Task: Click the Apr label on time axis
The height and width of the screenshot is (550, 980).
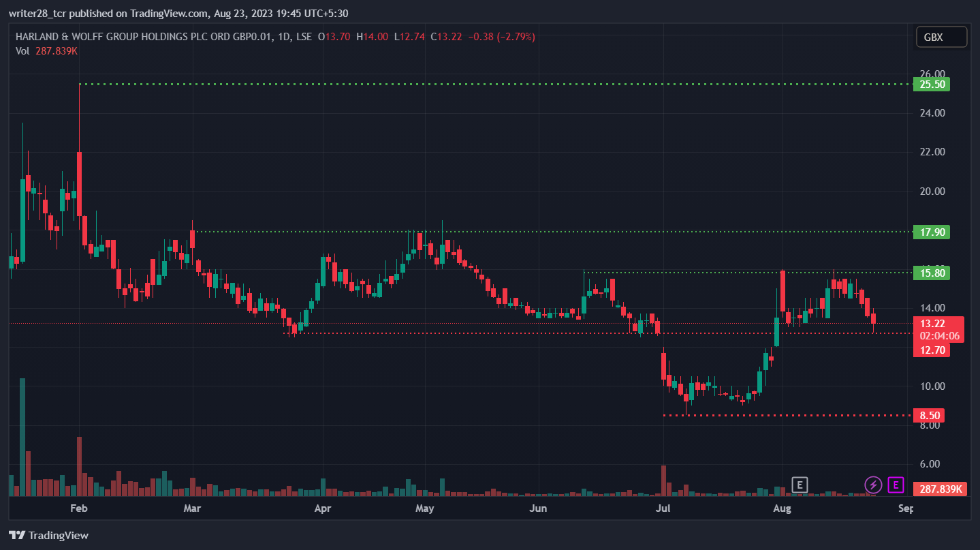Action: tap(323, 508)
